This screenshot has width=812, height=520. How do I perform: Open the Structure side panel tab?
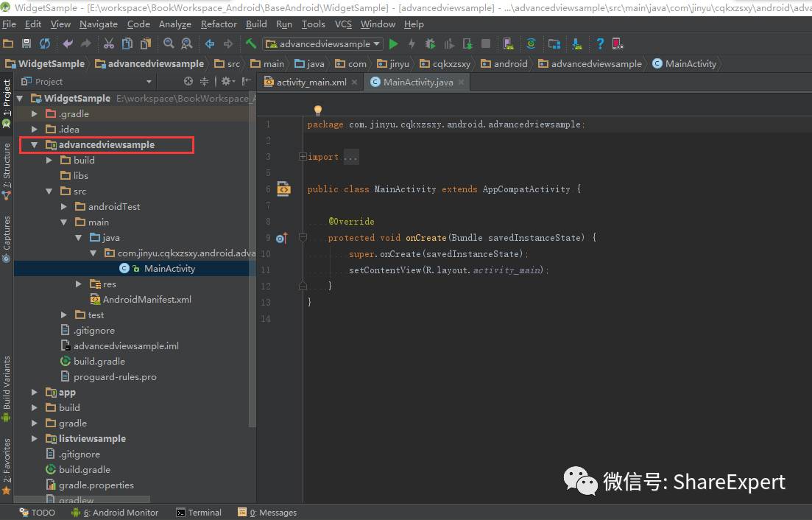[x=6, y=172]
